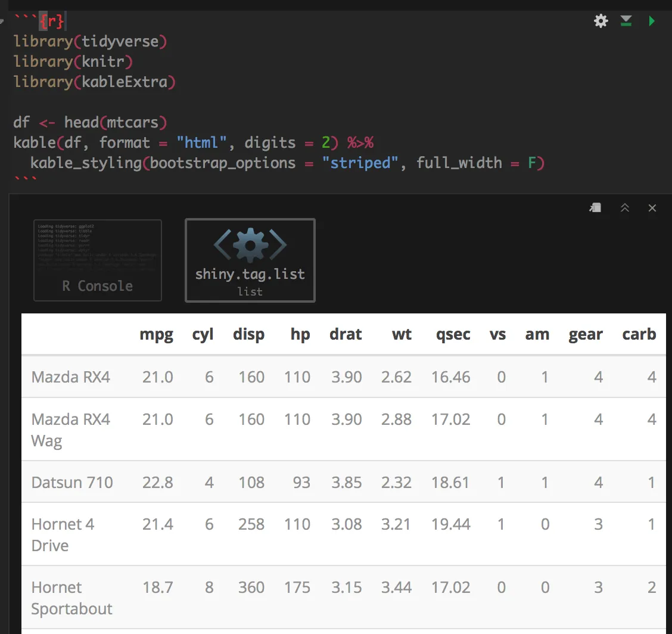This screenshot has height=634, width=672.
Task: Select the shiny.tag.list output thumbnail
Action: (250, 260)
